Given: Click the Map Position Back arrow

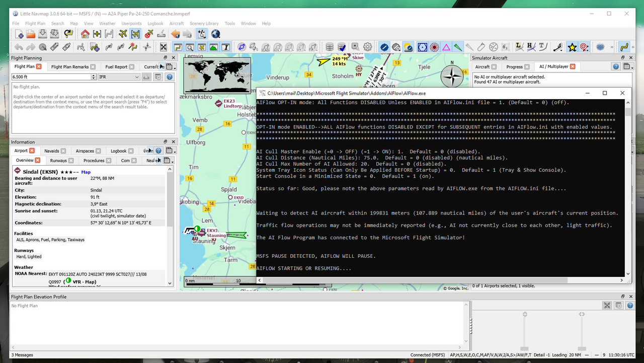Looking at the screenshot, I should [175, 34].
